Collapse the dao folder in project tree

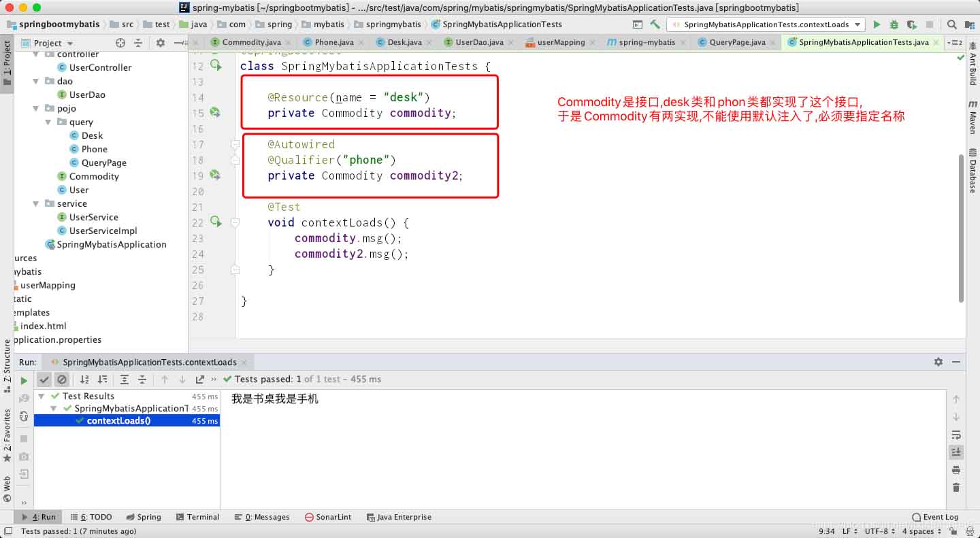pyautogui.click(x=37, y=81)
